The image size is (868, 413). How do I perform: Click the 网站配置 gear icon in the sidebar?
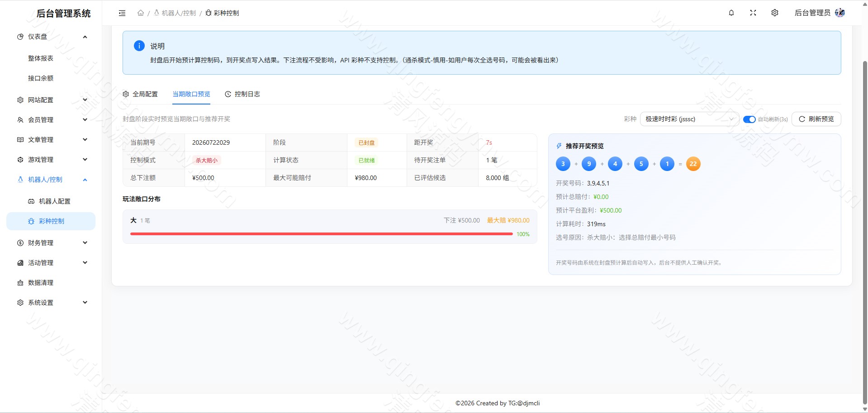coord(20,100)
